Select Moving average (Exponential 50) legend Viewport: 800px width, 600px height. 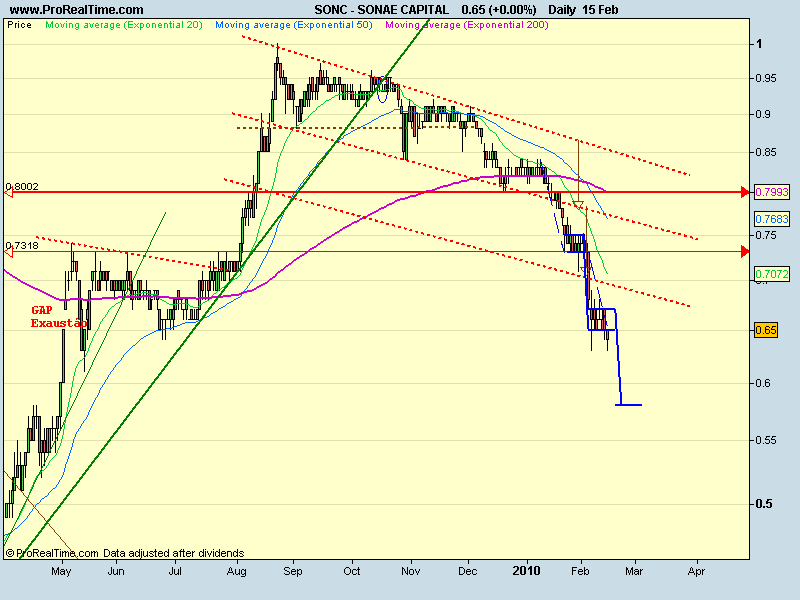point(294,25)
